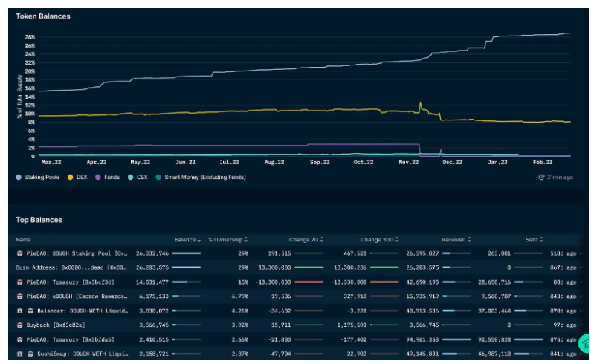The height and width of the screenshot is (364, 591).
Task: Toggle CEX series in chart legend
Action: coord(138,177)
